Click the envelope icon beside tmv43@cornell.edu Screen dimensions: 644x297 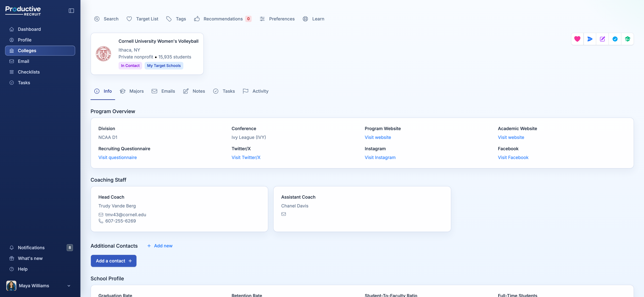[x=101, y=214]
